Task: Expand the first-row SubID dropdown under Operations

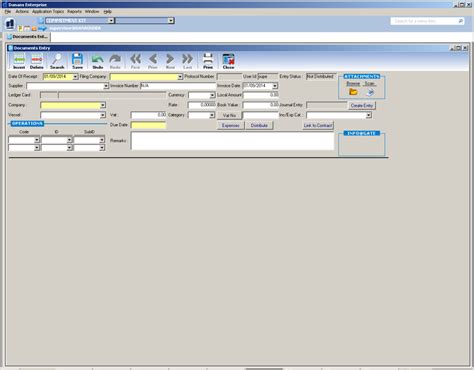Action: pos(102,140)
